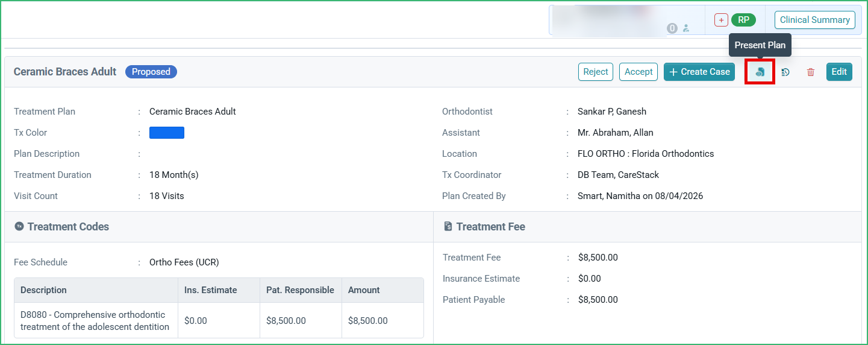Screen dimensions: 868x345
Task: Click the Amount column header
Action: pyautogui.click(x=382, y=290)
